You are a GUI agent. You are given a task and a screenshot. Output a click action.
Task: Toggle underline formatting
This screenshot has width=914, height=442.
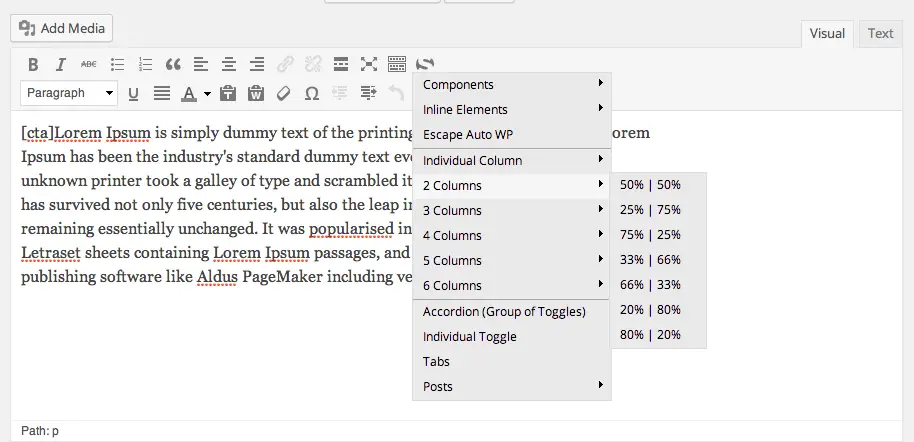tap(133, 93)
